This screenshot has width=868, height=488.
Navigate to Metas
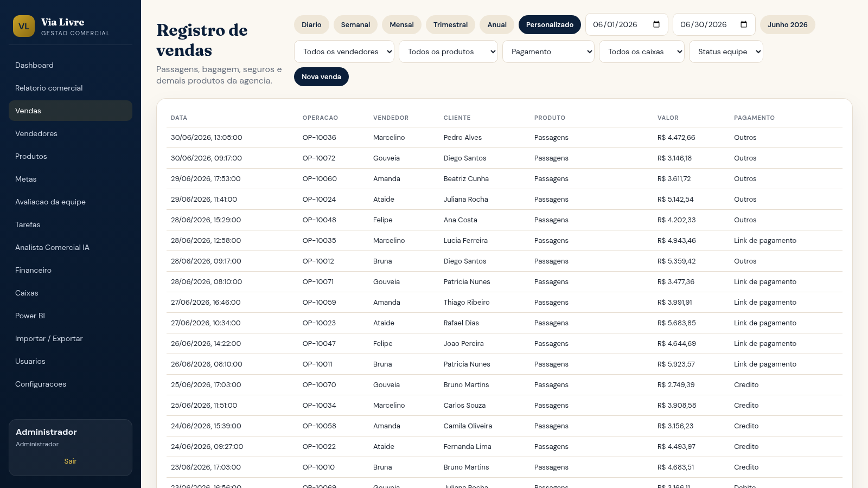[71, 179]
